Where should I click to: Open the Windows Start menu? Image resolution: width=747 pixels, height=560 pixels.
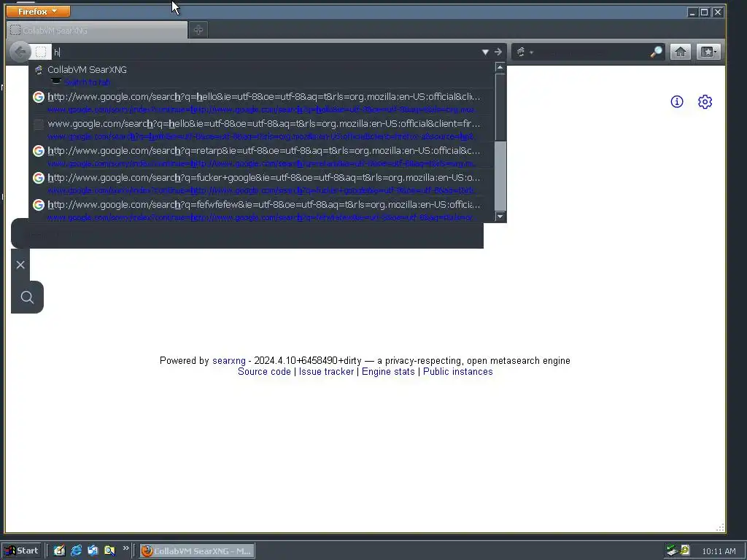[x=21, y=551]
